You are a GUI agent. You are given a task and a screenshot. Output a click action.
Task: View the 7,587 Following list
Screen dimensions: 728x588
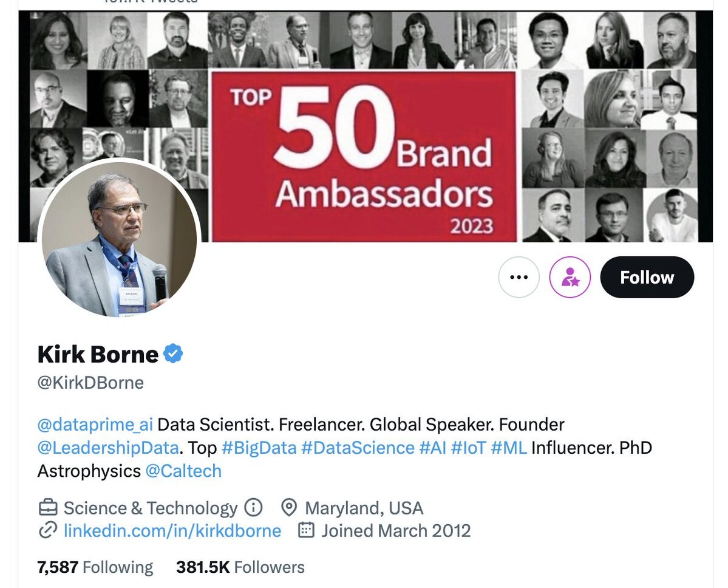click(x=95, y=567)
